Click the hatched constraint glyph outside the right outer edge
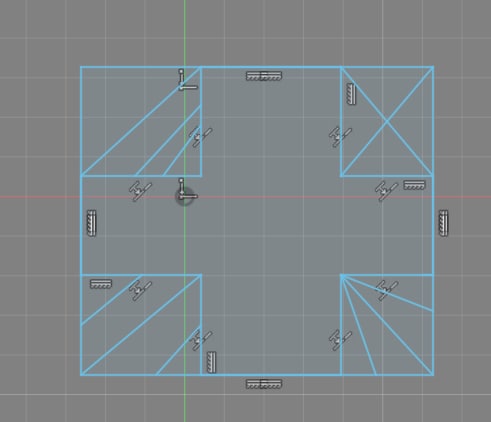 coord(443,223)
